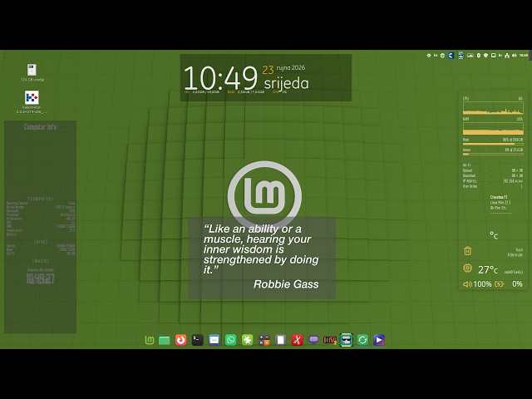Image resolution: width=532 pixels, height=399 pixels.
Task: Open the Linux Mint menu in the dock
Action: (150, 340)
